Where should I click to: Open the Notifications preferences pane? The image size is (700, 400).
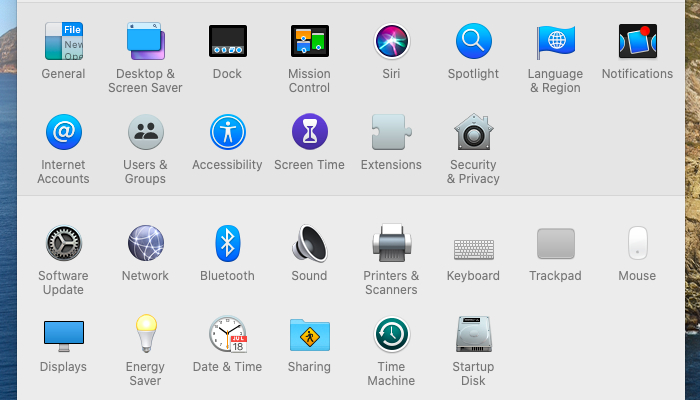coord(638,41)
